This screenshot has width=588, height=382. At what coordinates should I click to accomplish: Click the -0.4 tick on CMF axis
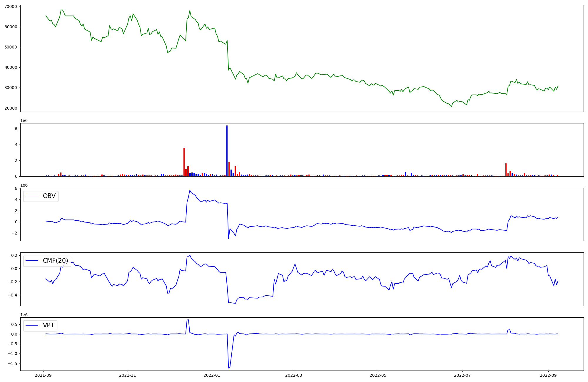[13, 295]
